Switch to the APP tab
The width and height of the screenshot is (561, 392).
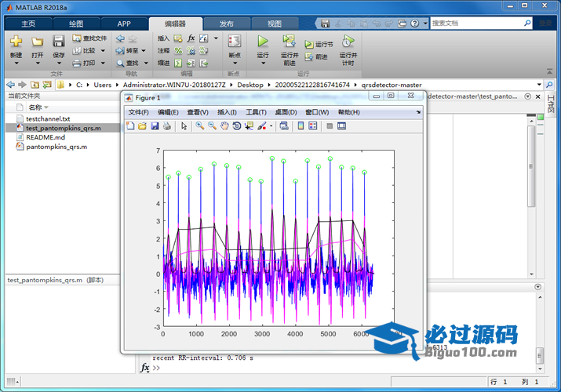click(x=124, y=24)
